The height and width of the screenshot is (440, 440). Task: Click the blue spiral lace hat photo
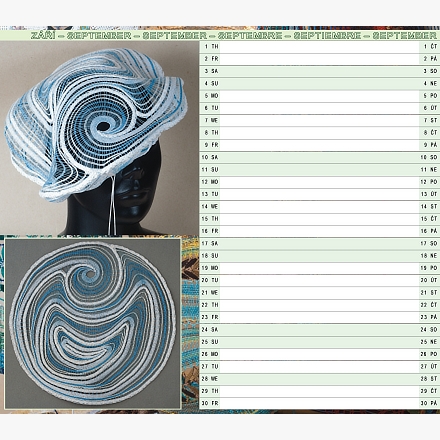[99, 138]
